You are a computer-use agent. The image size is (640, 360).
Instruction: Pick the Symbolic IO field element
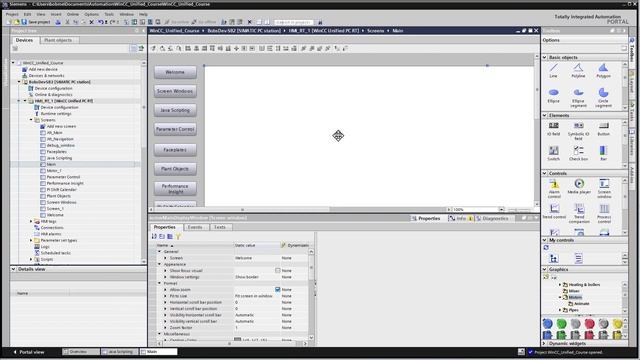point(578,131)
